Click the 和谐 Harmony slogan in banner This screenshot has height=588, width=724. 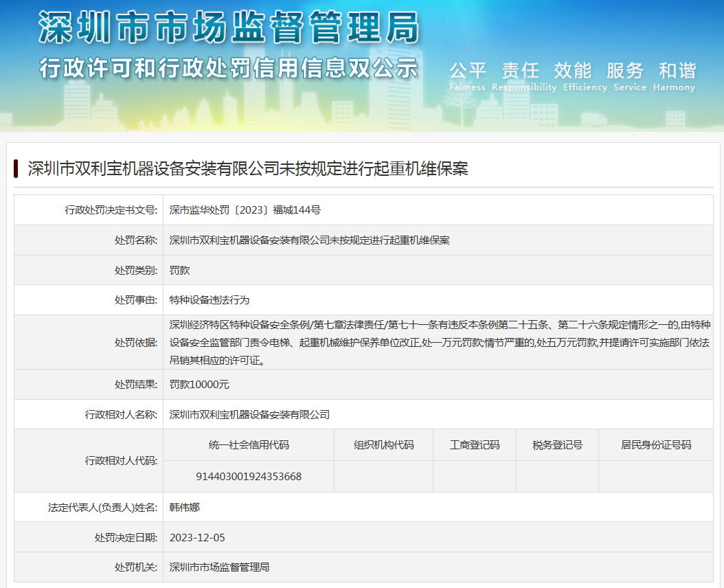pyautogui.click(x=674, y=77)
